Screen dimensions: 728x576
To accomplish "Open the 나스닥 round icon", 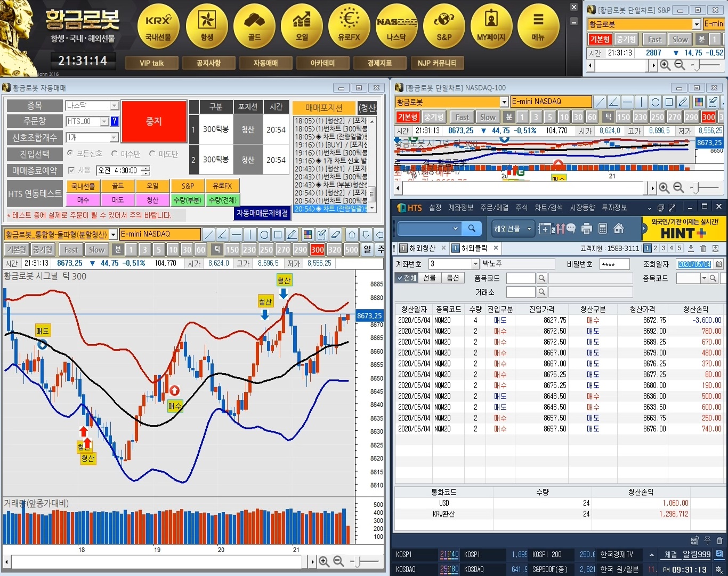I will (x=397, y=26).
